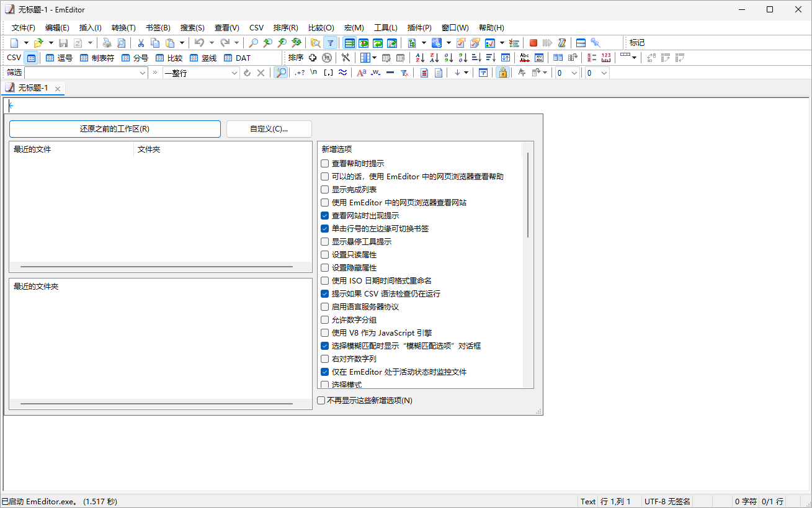The image size is (812, 508).
Task: Click the CSV normal mode icon
Action: [31, 58]
